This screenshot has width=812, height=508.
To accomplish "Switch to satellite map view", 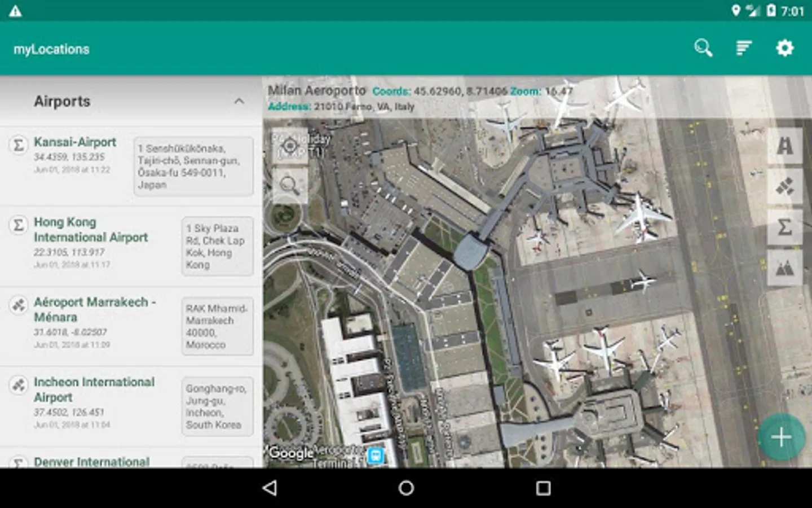I will tap(784, 186).
